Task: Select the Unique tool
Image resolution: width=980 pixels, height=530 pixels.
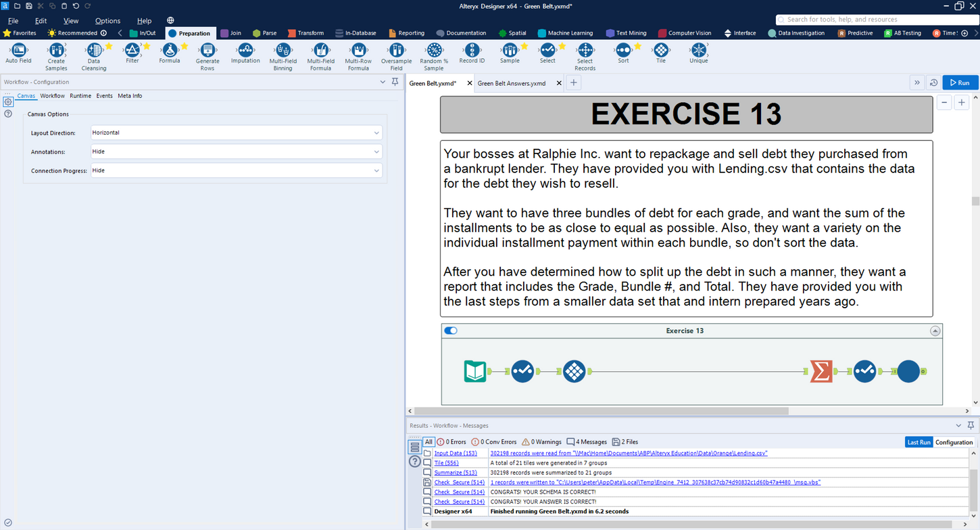Action: coord(699,54)
